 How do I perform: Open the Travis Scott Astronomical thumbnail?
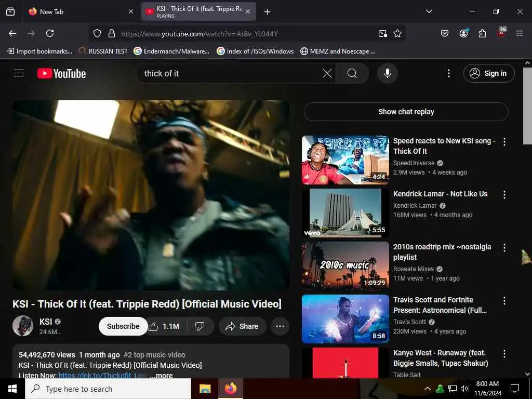pos(345,319)
